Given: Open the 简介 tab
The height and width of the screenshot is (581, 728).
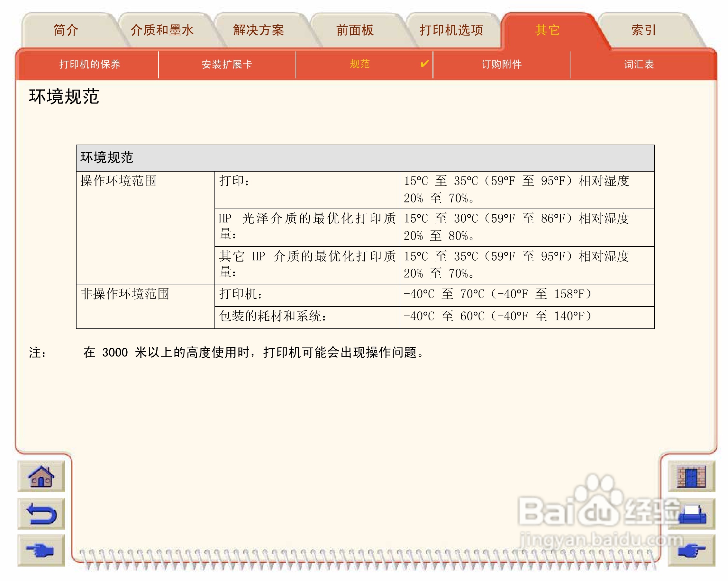Looking at the screenshot, I should click(x=66, y=30).
